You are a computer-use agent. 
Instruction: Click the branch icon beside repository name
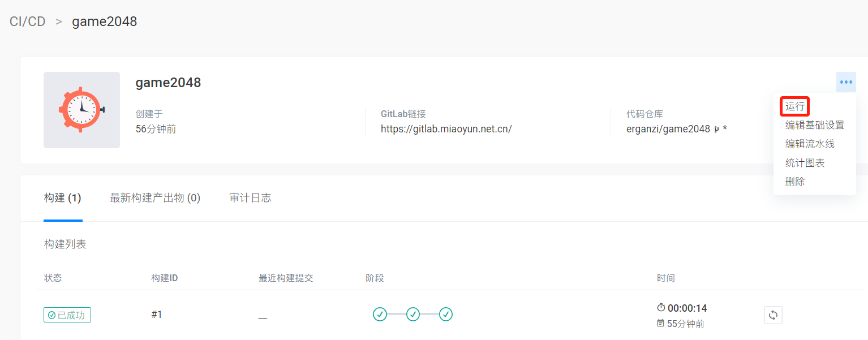pos(717,129)
